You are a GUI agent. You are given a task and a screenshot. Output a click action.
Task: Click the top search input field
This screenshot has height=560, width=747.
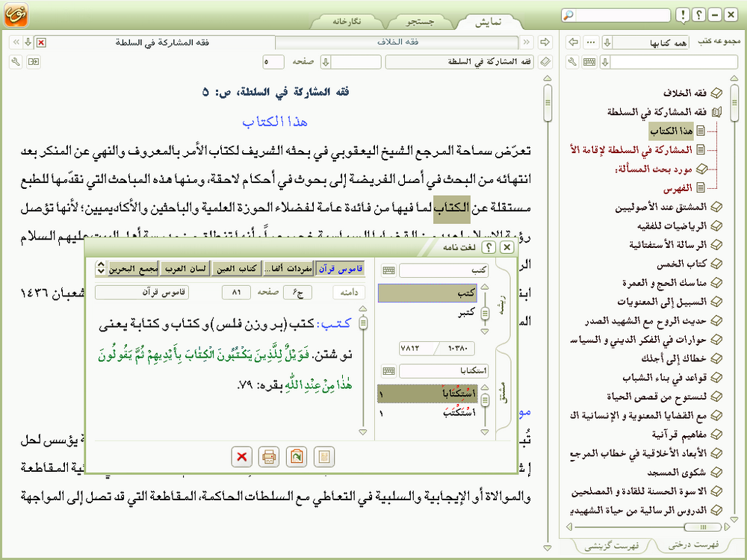pyautogui.click(x=622, y=15)
